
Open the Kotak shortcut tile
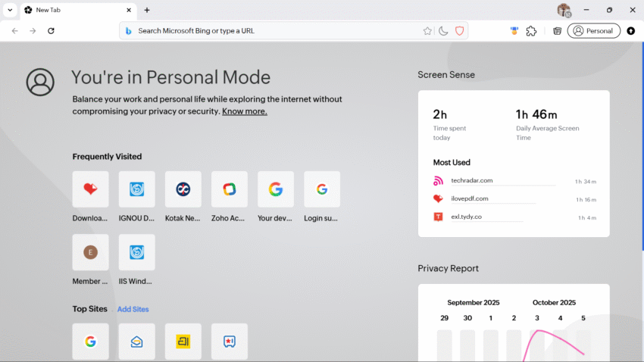183,189
